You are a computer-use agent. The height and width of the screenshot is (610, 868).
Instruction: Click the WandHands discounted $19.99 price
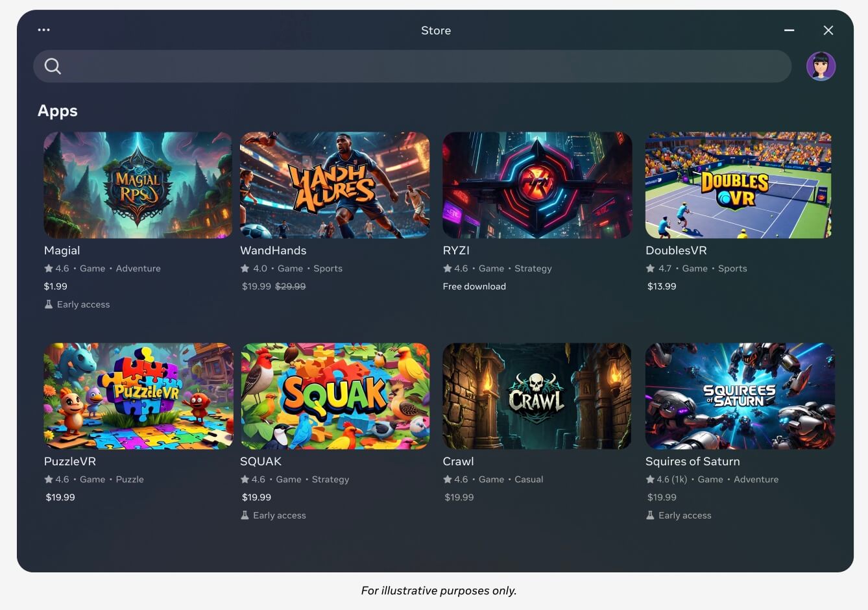(x=256, y=286)
